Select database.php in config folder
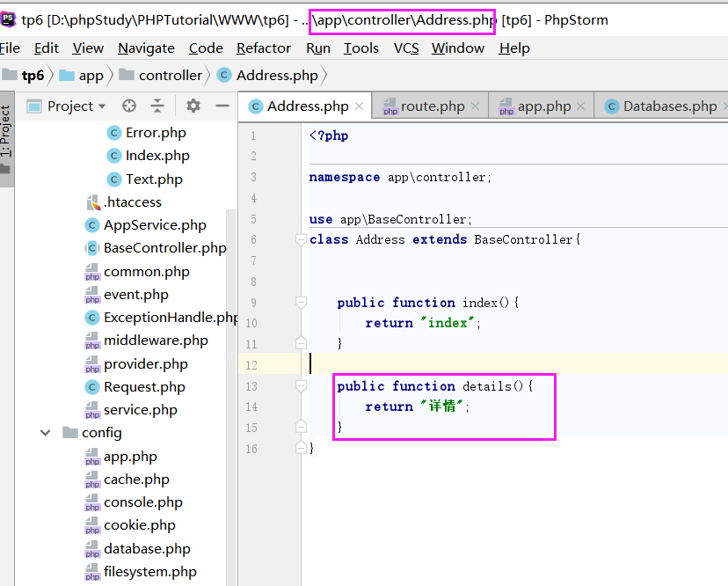Screen dimensions: 728x586 [146, 549]
